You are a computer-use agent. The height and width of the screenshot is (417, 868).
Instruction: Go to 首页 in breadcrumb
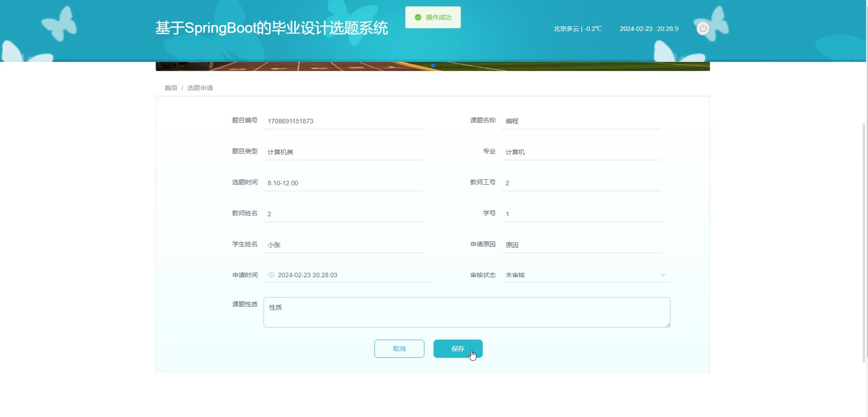click(x=171, y=88)
